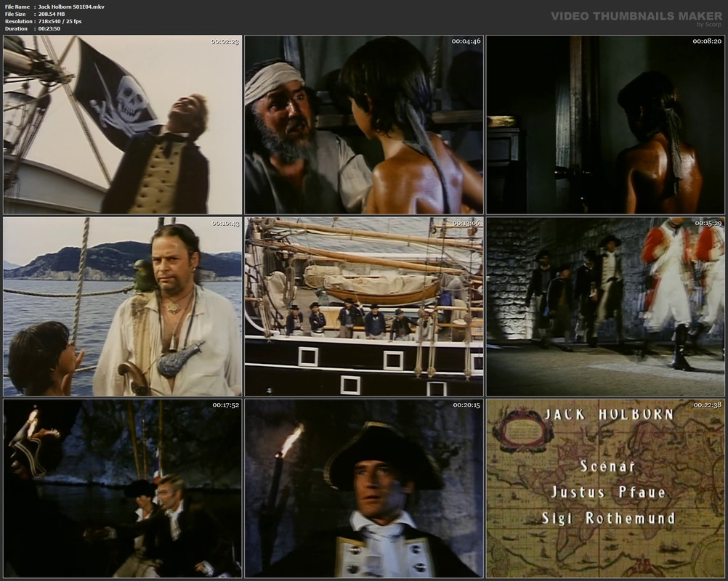Click the 'Sigi Rothemund' credit name

pyautogui.click(x=608, y=517)
